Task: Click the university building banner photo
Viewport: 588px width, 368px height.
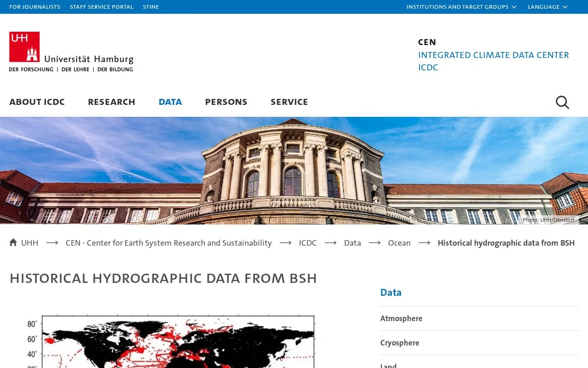Action: pyautogui.click(x=294, y=171)
